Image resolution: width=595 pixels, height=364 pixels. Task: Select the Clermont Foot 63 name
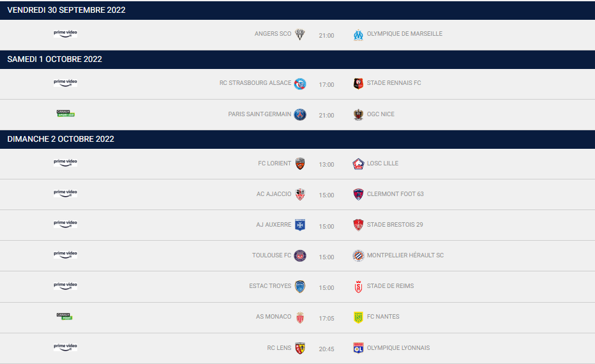point(395,194)
